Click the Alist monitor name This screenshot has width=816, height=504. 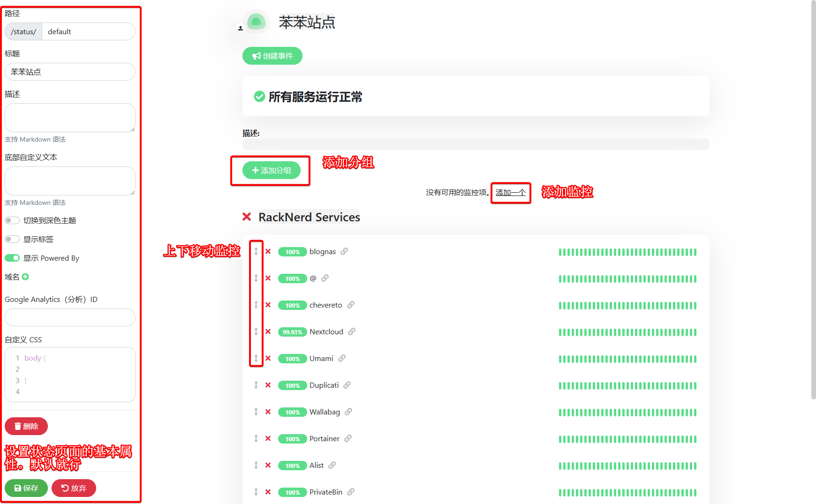tap(317, 465)
